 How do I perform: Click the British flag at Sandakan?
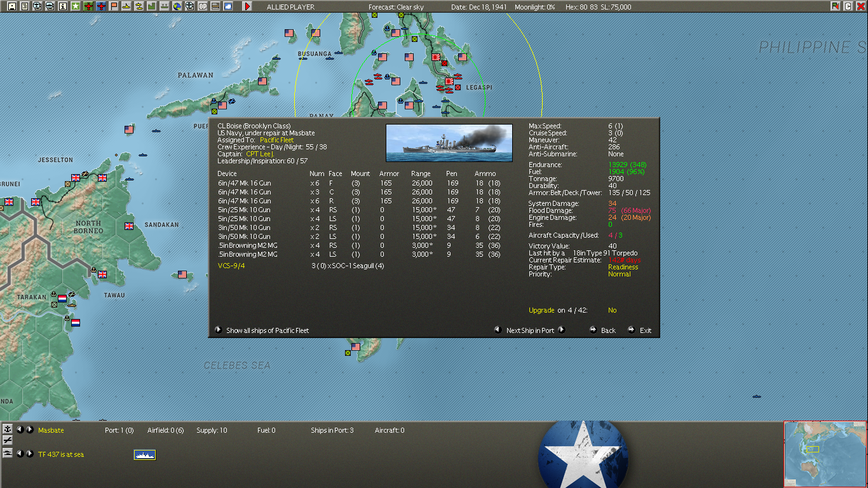point(130,226)
